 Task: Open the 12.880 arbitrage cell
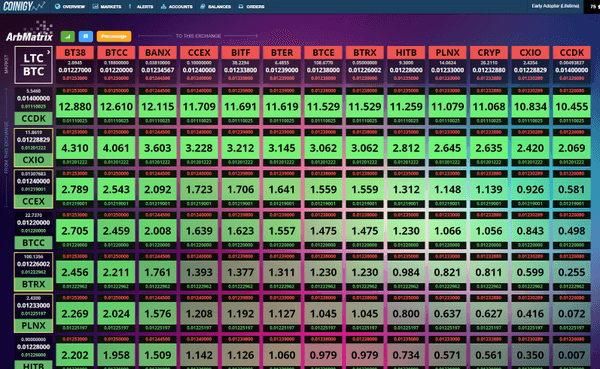point(75,106)
